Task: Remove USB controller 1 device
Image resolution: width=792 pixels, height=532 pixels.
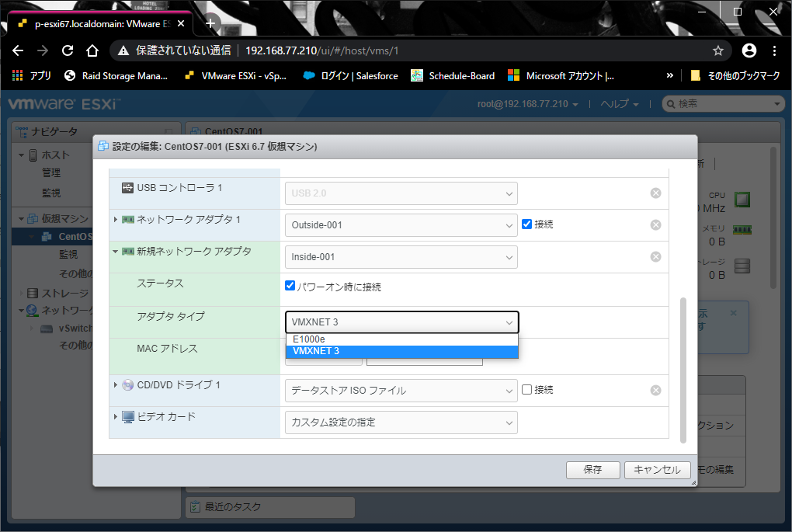Action: [655, 193]
